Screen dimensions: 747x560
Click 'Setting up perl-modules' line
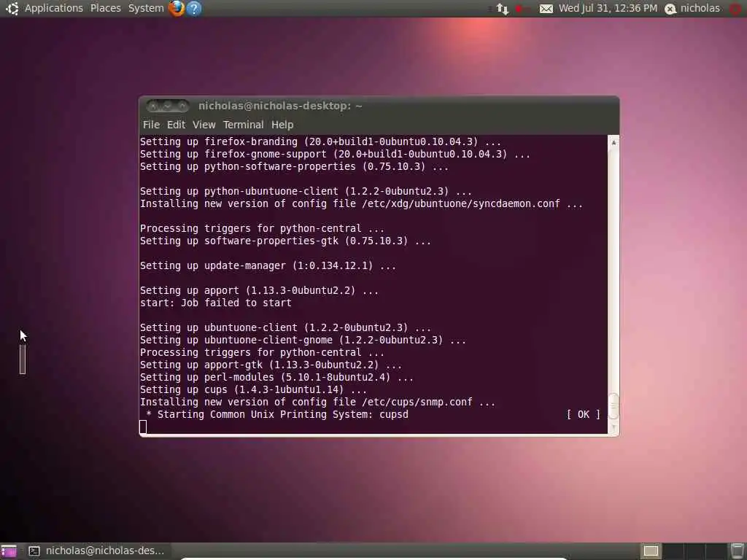[276, 377]
